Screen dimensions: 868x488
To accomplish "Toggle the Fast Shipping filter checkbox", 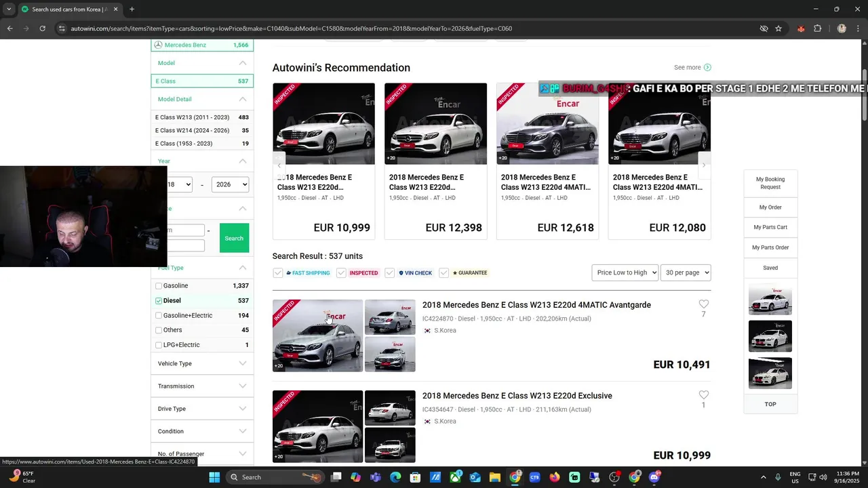I will (x=277, y=272).
